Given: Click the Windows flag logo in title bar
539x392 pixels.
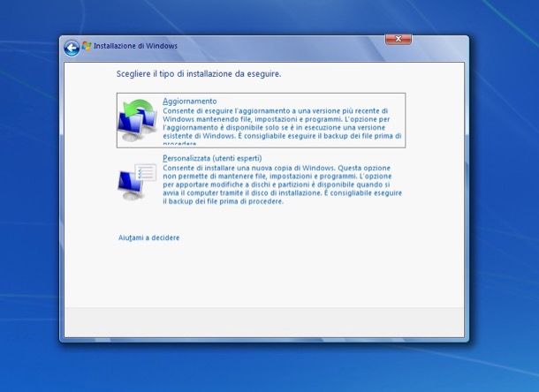Looking at the screenshot, I should (86, 46).
